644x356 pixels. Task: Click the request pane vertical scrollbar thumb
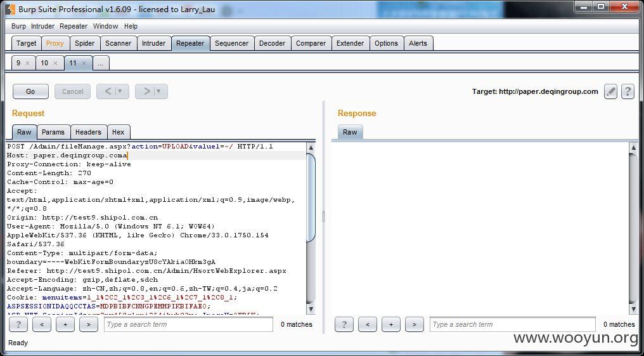(311, 197)
